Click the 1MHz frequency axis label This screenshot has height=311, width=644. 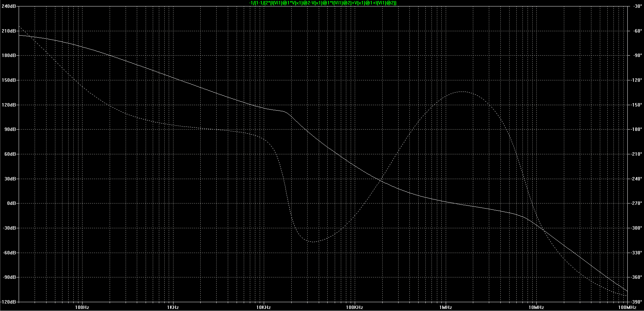pyautogui.click(x=446, y=308)
